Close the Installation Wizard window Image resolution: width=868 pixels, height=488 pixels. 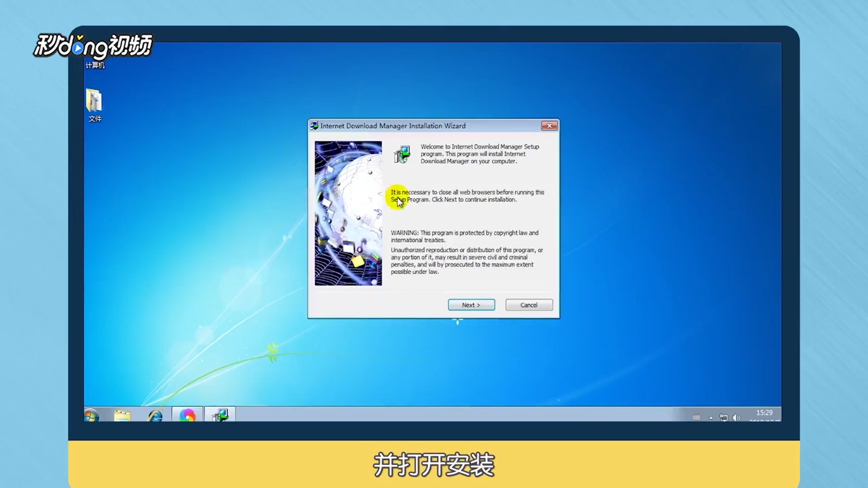[549, 126]
